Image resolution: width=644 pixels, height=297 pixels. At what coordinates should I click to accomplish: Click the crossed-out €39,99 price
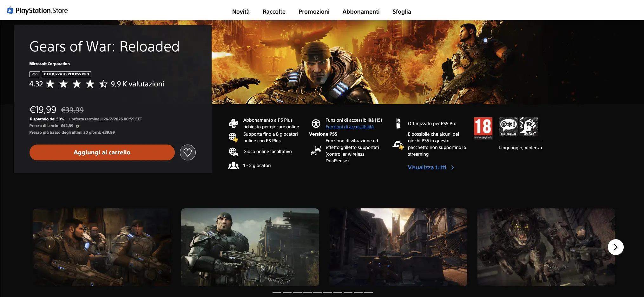tap(72, 110)
